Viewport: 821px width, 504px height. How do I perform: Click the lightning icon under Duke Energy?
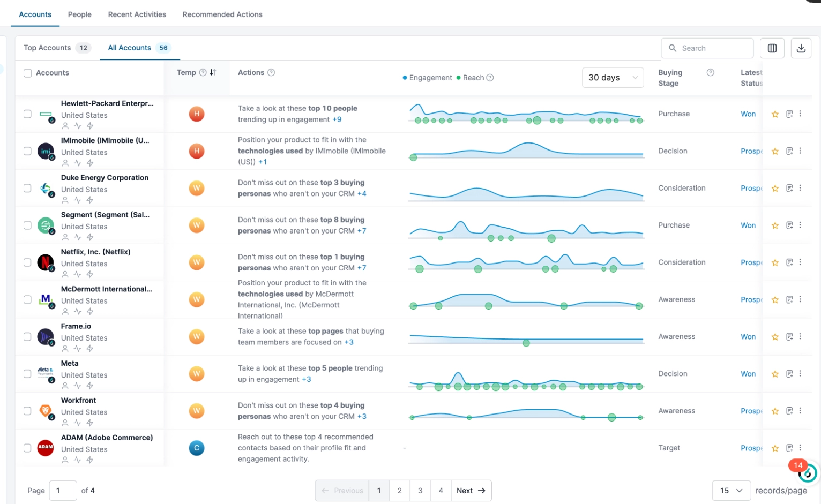click(x=90, y=200)
